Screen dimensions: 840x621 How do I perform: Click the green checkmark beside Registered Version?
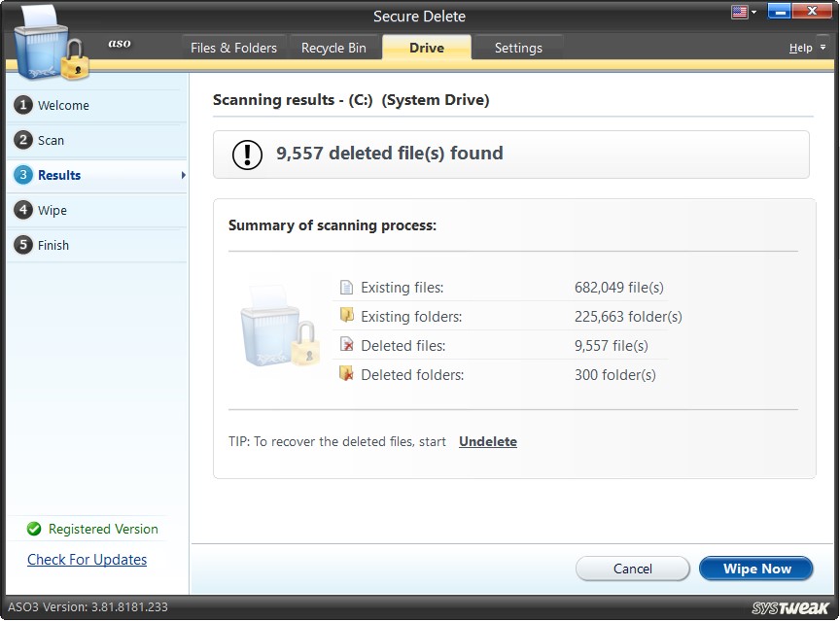pyautogui.click(x=34, y=530)
